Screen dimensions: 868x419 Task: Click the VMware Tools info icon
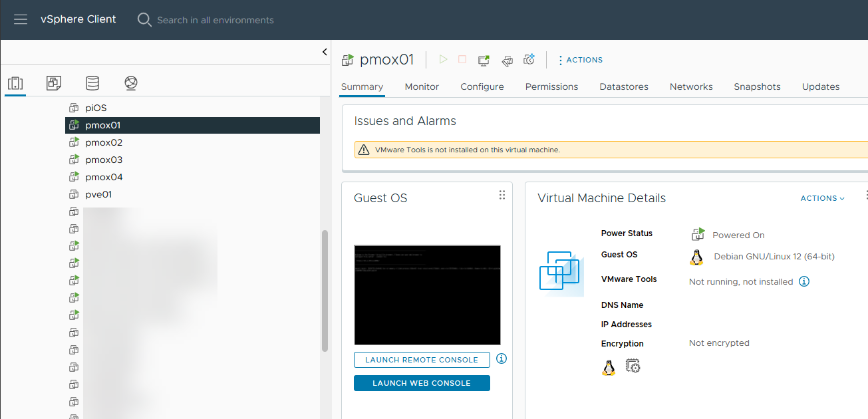[x=804, y=281]
